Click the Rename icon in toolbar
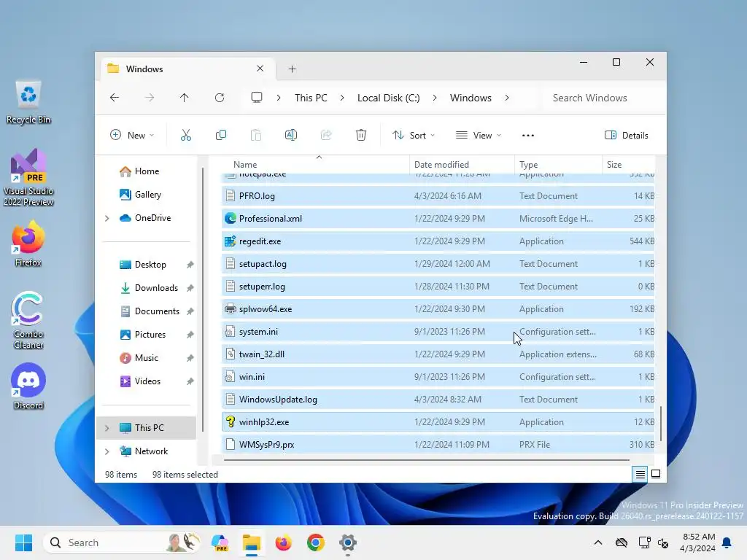This screenshot has height=560, width=747. pos(290,135)
